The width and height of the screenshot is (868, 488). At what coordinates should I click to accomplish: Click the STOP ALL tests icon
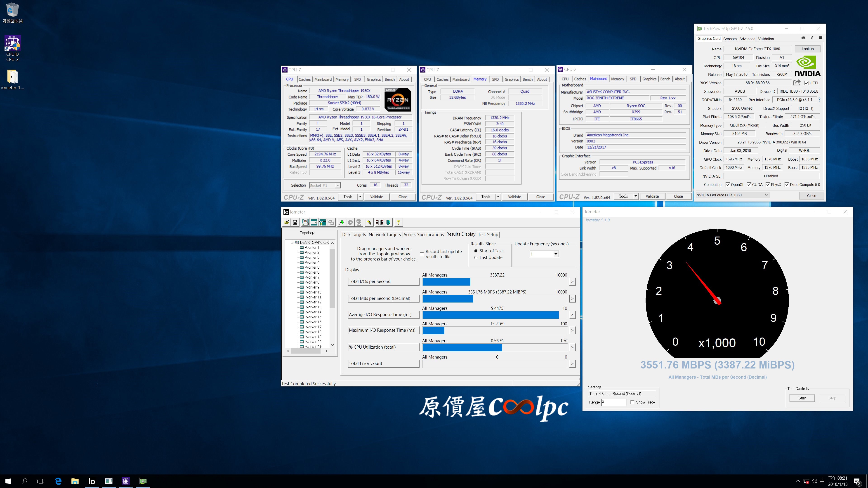pos(359,222)
